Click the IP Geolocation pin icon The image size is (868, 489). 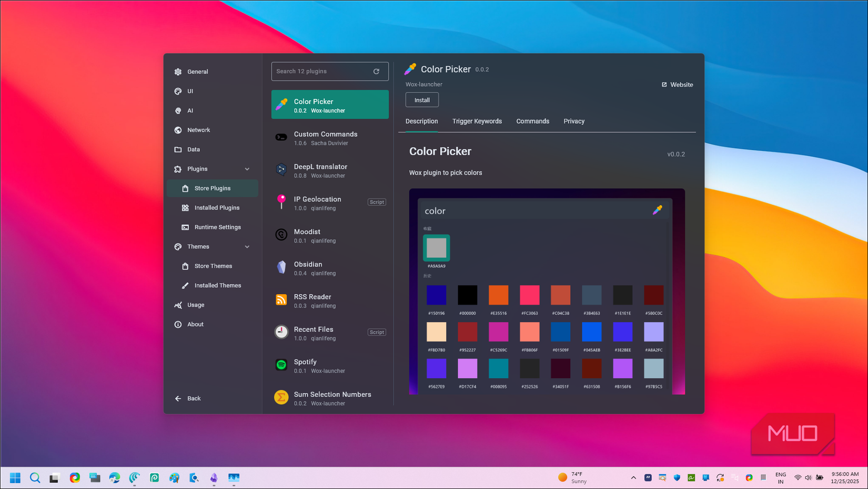point(281,203)
